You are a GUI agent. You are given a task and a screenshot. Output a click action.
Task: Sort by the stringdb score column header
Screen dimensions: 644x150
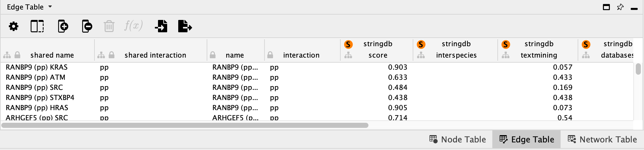pyautogui.click(x=378, y=50)
